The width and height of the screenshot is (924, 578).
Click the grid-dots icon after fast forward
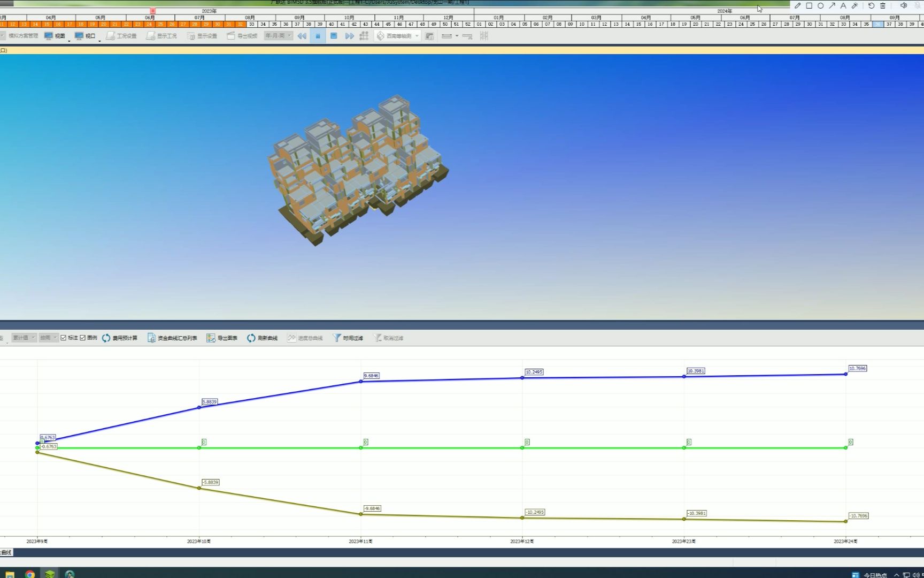[x=364, y=36]
